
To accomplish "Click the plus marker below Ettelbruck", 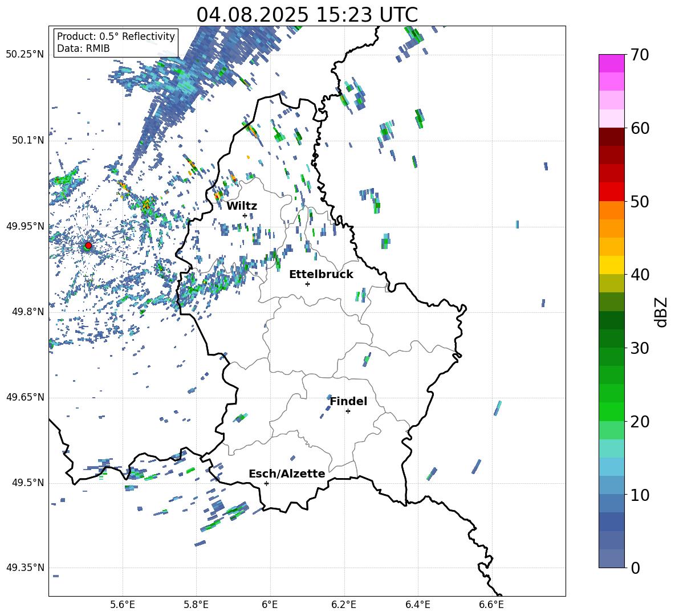I will click(x=307, y=284).
